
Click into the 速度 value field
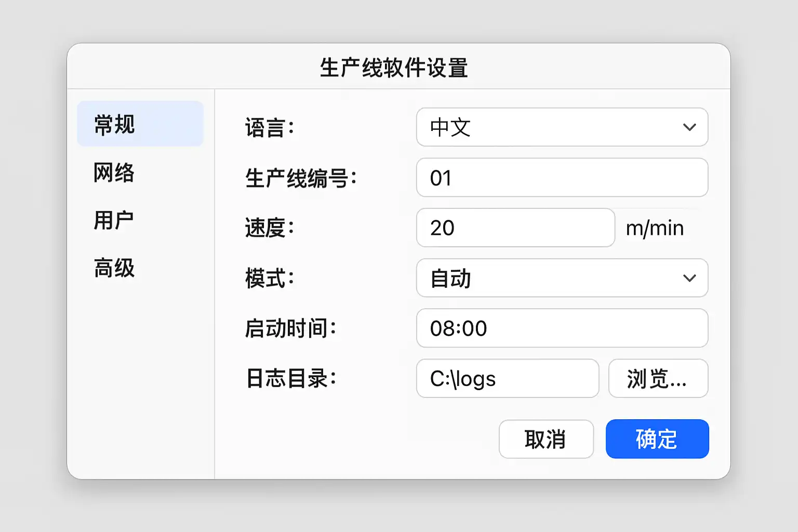[515, 228]
